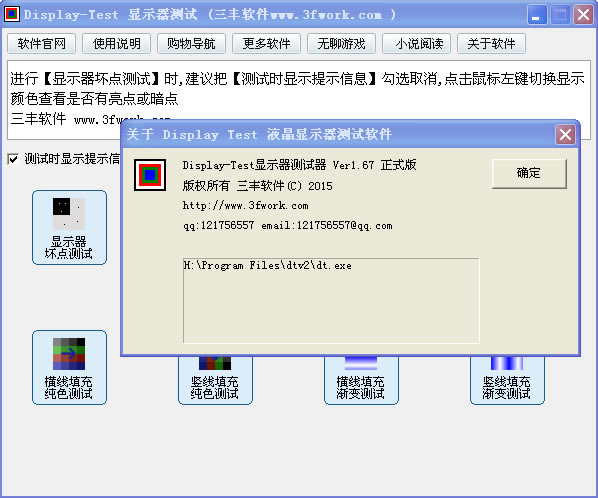
Task: Close the 关于 Display Test dialog
Action: [x=565, y=134]
